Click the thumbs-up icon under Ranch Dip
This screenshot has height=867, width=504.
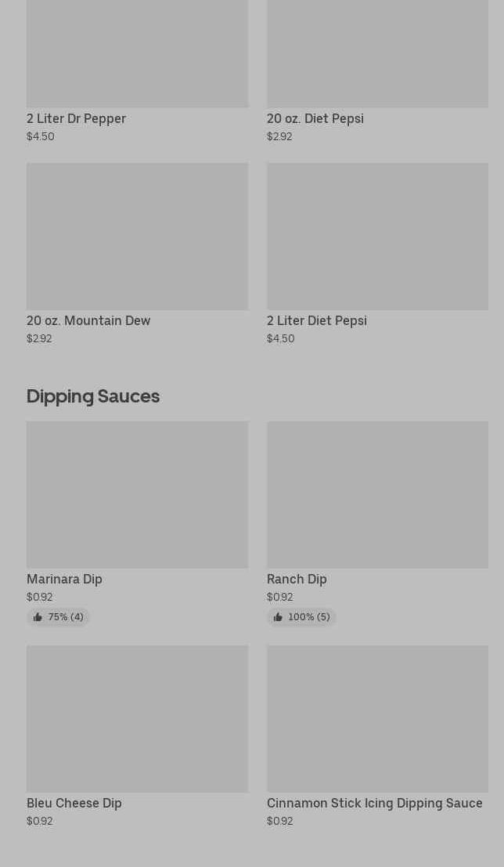coord(278,617)
